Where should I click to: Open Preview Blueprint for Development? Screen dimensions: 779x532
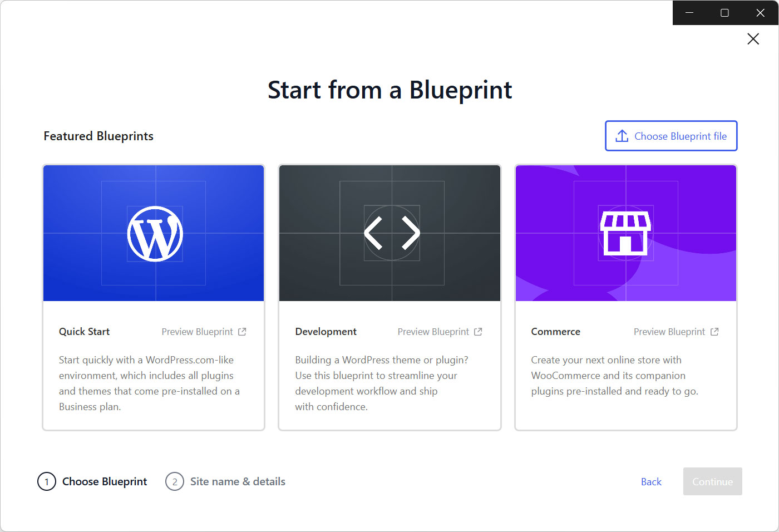433,331
